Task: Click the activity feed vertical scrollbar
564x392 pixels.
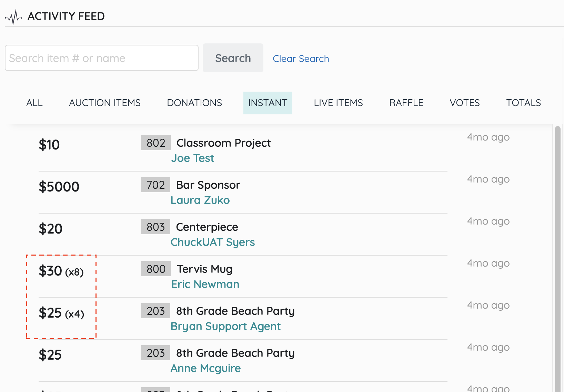Action: [x=557, y=258]
